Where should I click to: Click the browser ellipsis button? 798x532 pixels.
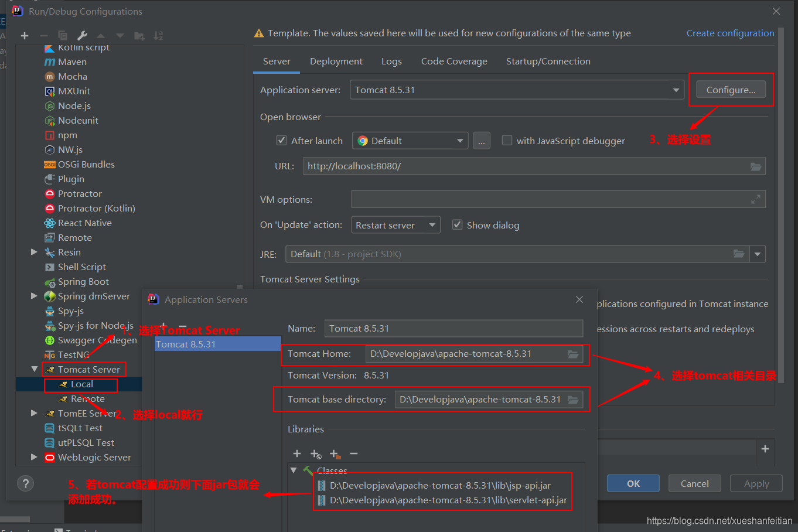pyautogui.click(x=482, y=141)
